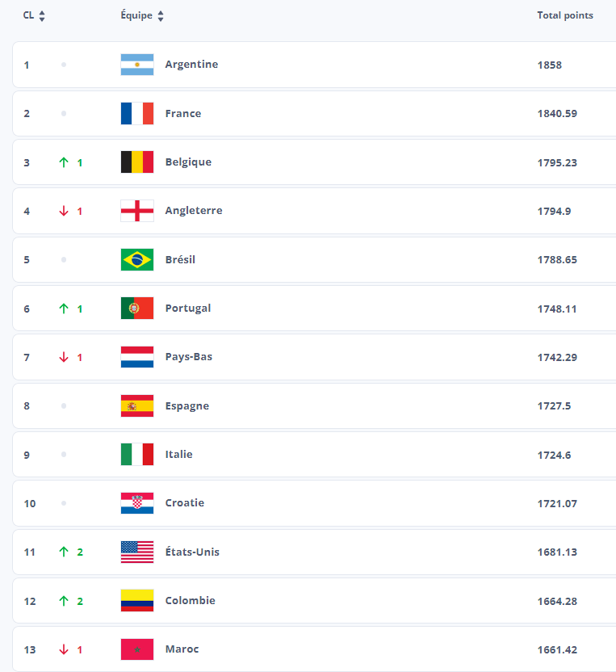This screenshot has height=672, width=616.
Task: Select the Belgique flag icon
Action: coord(136,162)
